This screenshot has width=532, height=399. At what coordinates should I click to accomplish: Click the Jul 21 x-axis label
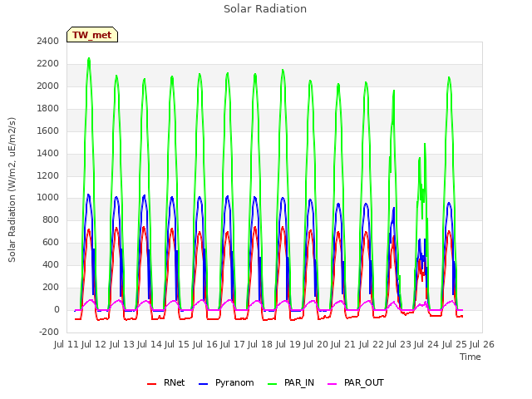click(x=343, y=344)
